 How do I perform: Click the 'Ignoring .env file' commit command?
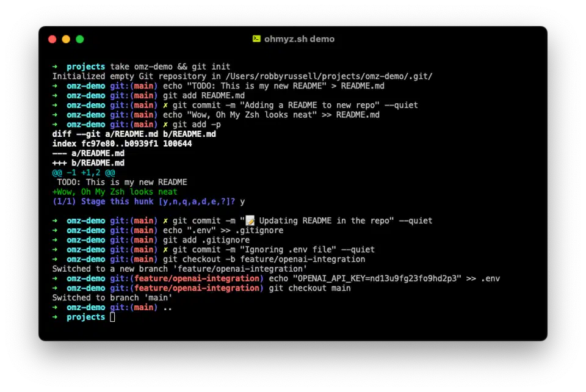273,250
